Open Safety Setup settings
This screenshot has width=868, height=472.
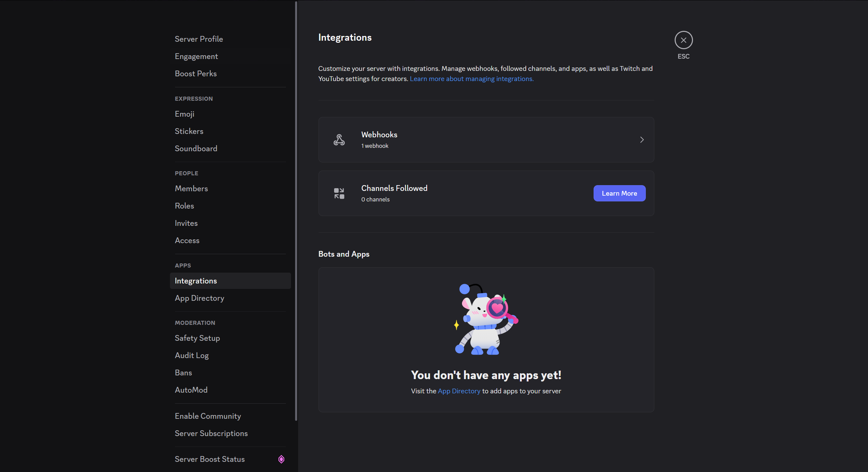coord(197,338)
